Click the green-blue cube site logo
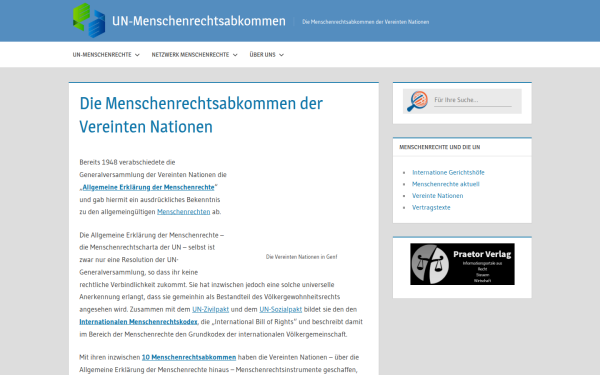This screenshot has height=375, width=600. [89, 21]
